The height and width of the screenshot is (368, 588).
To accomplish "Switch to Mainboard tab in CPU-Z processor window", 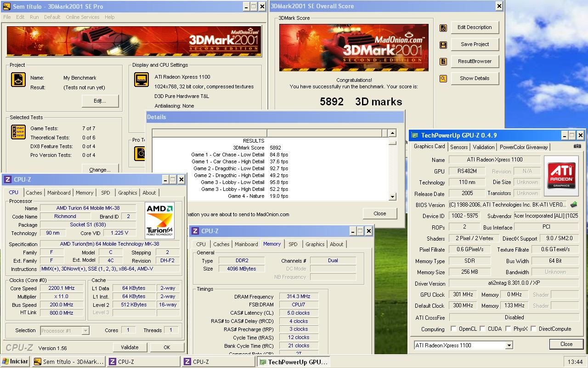I will (59, 193).
